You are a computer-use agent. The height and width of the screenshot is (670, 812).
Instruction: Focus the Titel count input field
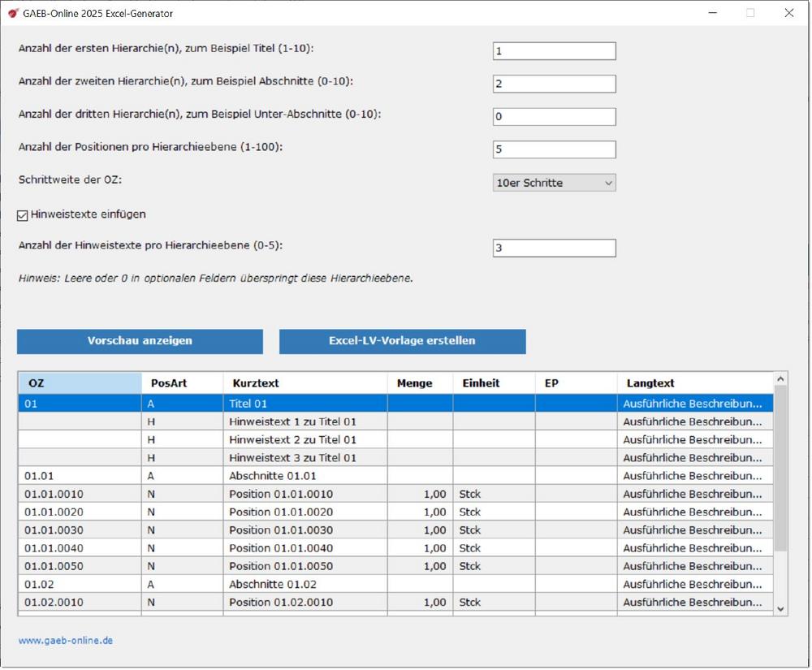click(554, 51)
